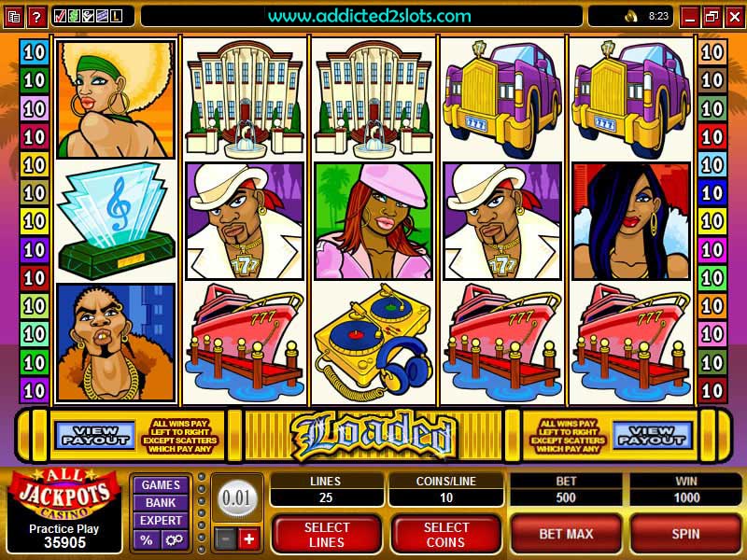
Task: Open right View Payout table
Action: click(651, 435)
